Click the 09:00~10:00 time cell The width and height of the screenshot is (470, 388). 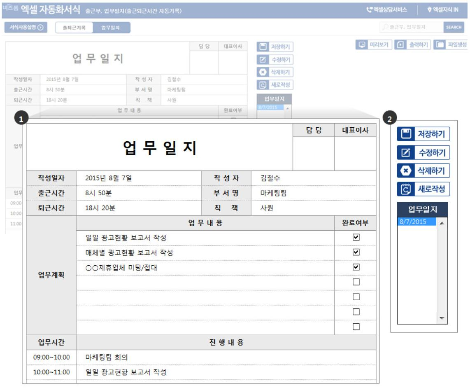tap(52, 357)
